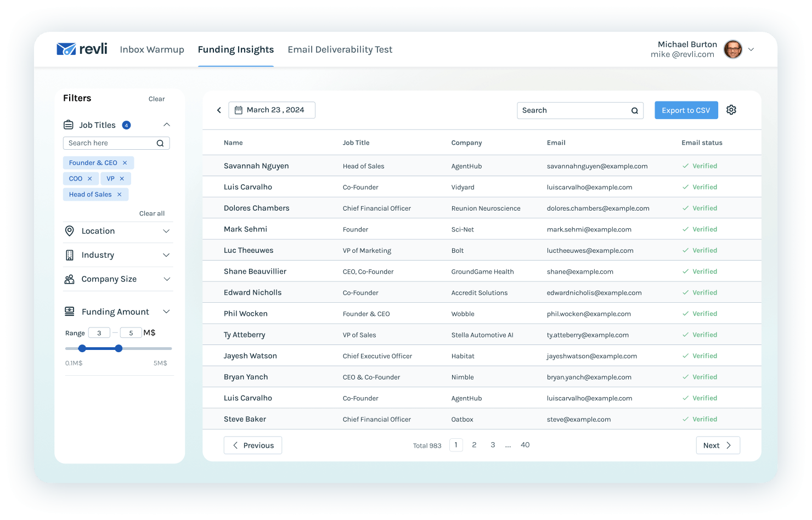Click the back arrow beside the date

coord(219,110)
